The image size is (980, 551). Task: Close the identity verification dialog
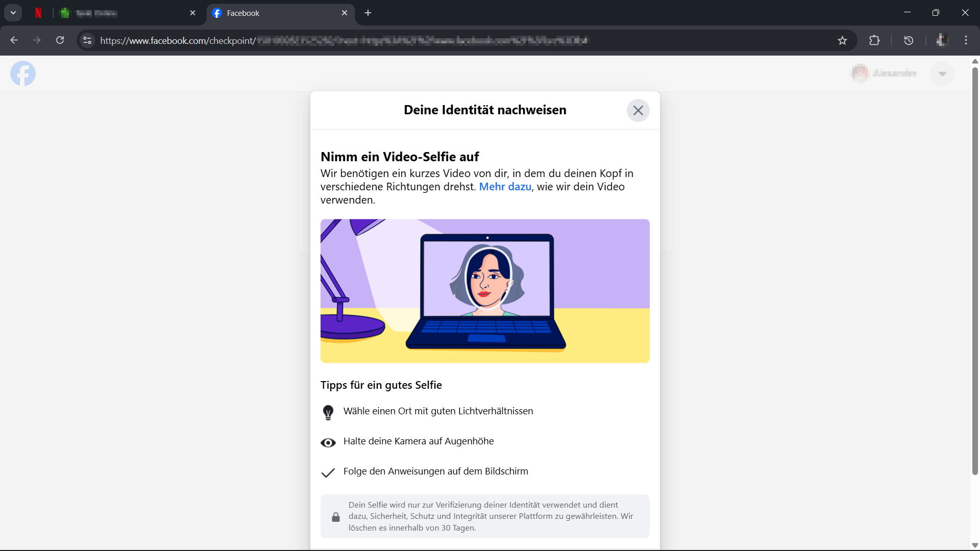[638, 110]
